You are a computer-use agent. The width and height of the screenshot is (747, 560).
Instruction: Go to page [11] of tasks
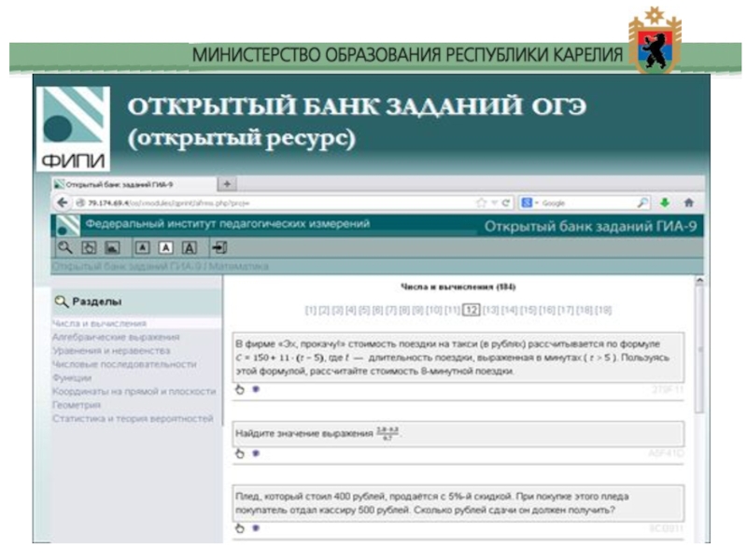453,310
